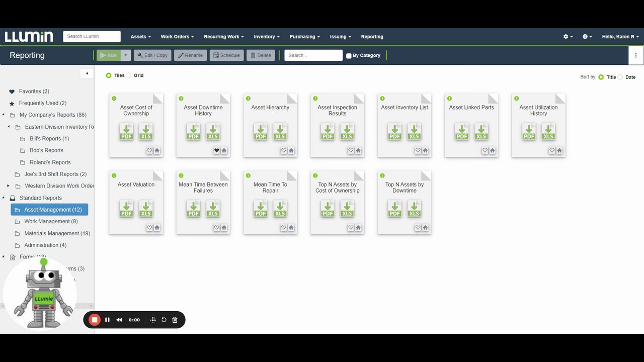Download Asset Cost of Ownership PDF
The image size is (644, 362).
[x=126, y=132]
